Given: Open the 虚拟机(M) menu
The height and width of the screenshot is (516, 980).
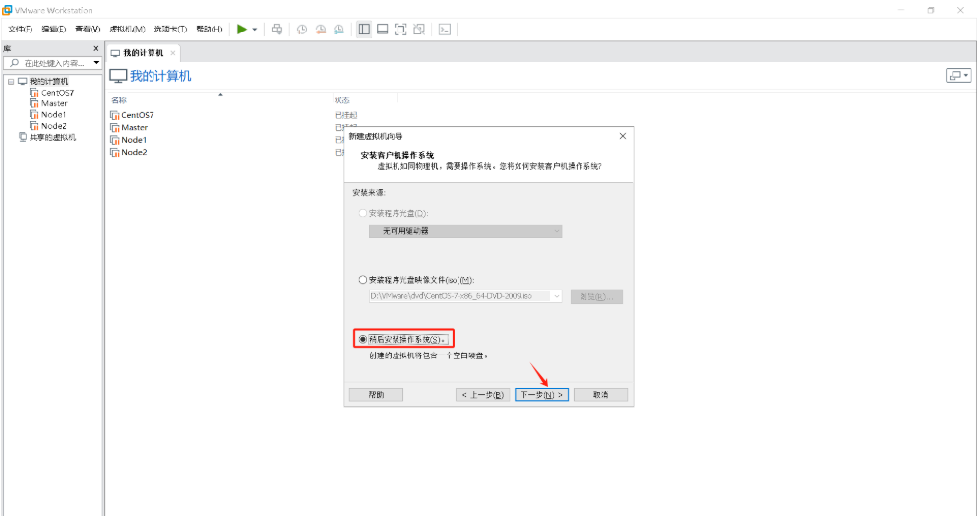Looking at the screenshot, I should (127, 30).
